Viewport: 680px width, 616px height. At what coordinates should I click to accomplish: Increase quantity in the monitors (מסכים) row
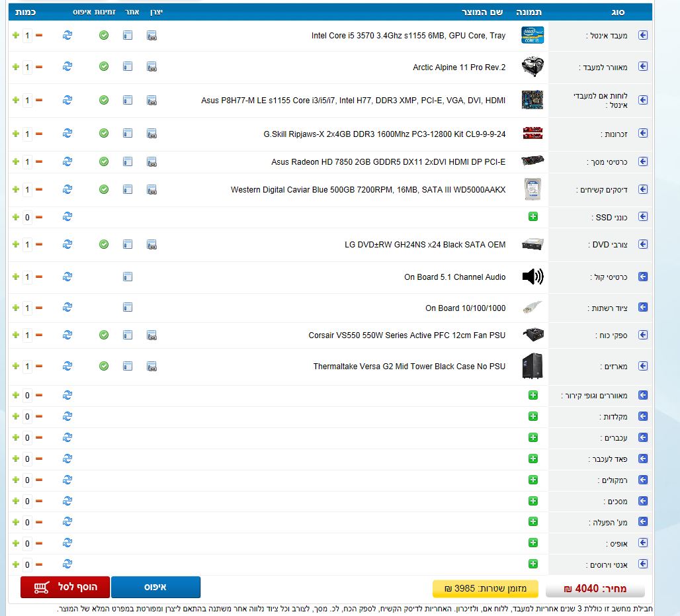(16, 502)
